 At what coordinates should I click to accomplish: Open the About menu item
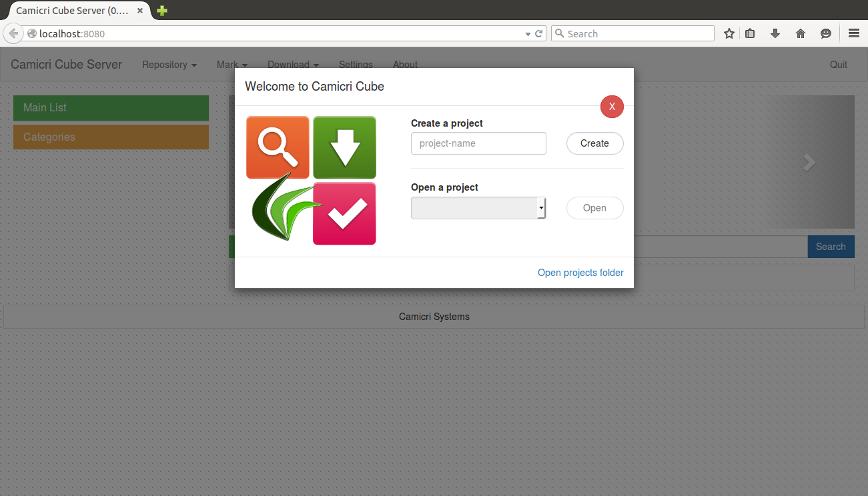click(x=405, y=65)
